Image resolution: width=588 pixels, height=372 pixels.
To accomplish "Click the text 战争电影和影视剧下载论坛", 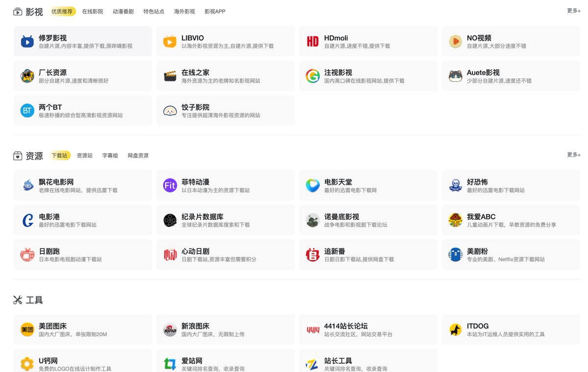I will (x=356, y=225).
